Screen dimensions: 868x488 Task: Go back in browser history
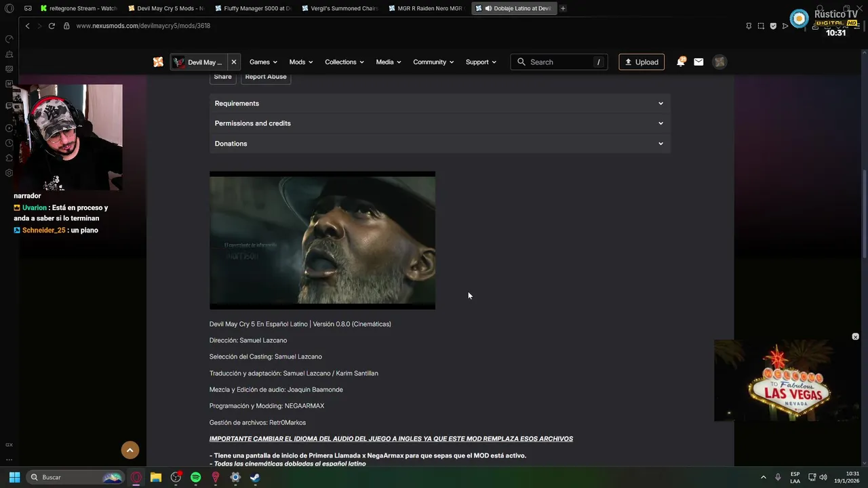(x=28, y=26)
